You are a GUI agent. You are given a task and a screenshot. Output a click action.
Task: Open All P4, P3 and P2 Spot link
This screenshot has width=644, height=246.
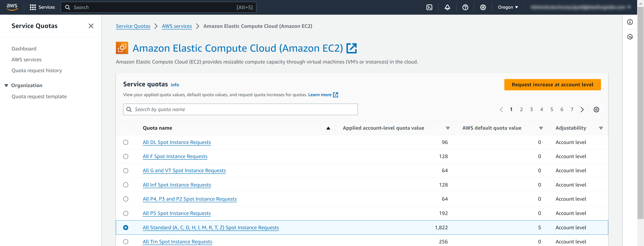click(190, 199)
